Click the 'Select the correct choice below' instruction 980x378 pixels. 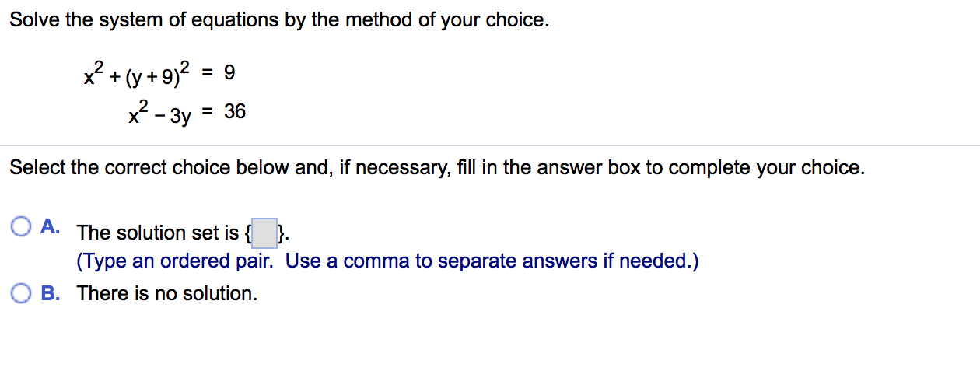pos(437,168)
